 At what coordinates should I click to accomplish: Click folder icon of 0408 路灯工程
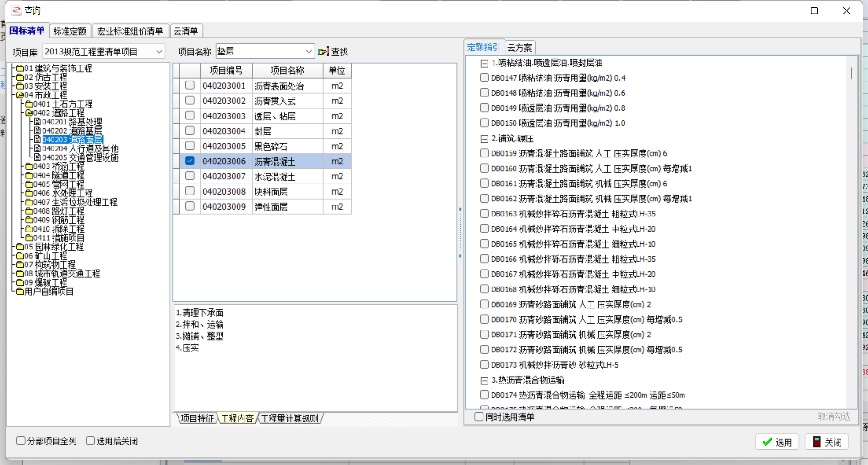pos(29,211)
